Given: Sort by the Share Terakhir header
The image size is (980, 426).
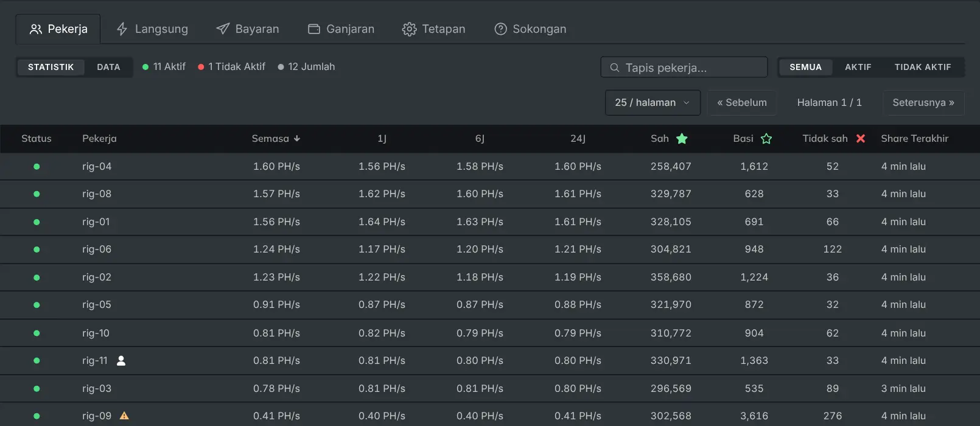Looking at the screenshot, I should pyautogui.click(x=914, y=139).
